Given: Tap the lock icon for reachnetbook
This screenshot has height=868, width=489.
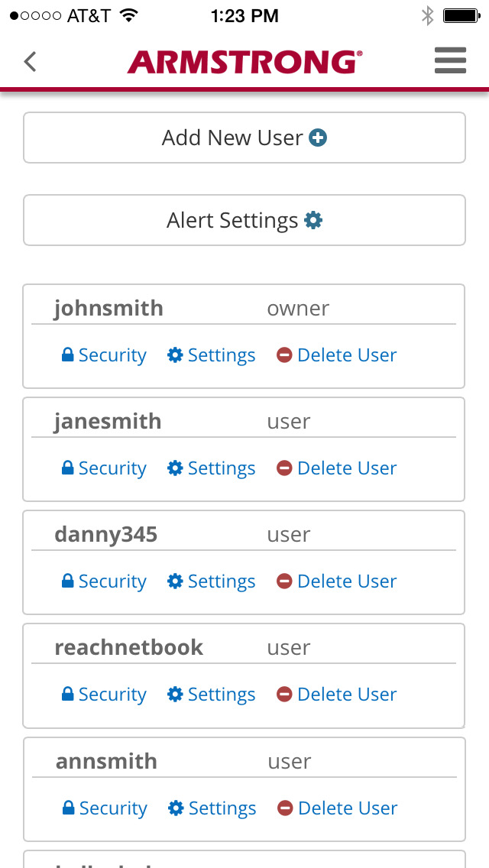Looking at the screenshot, I should point(68,695).
